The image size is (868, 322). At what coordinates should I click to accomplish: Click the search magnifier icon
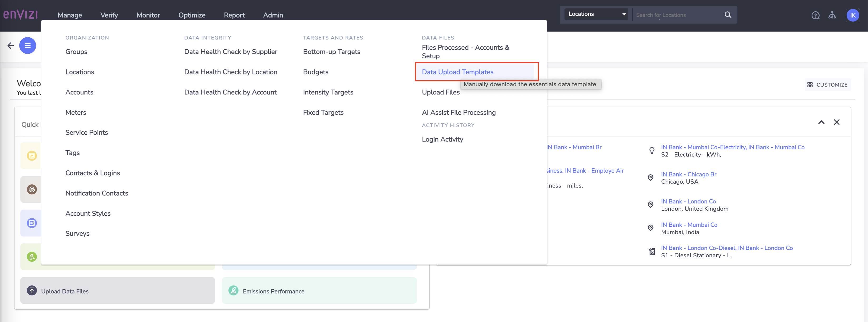(x=728, y=14)
